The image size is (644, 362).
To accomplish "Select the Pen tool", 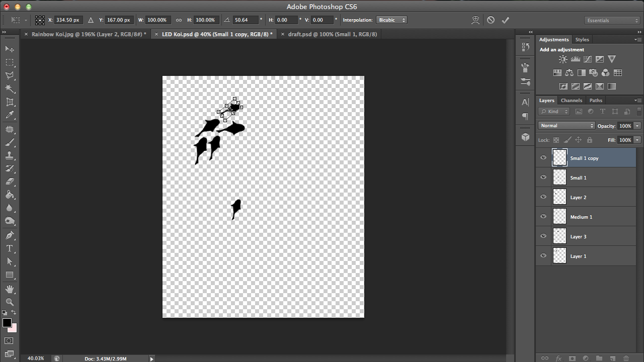I will click(x=10, y=235).
